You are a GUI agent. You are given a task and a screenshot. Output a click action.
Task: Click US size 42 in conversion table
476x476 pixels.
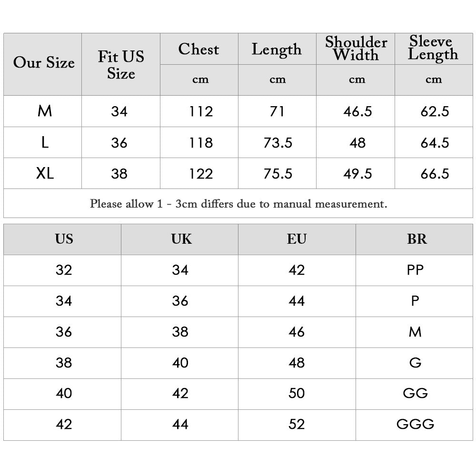(x=64, y=424)
